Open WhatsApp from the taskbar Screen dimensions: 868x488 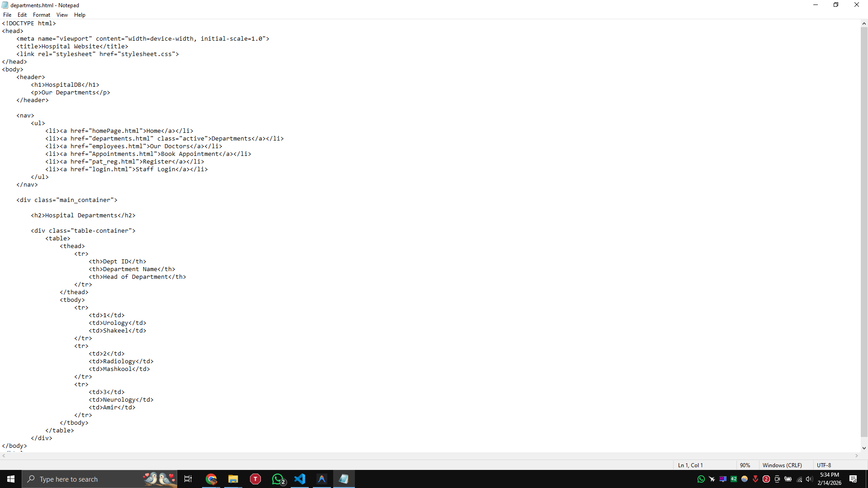(278, 479)
